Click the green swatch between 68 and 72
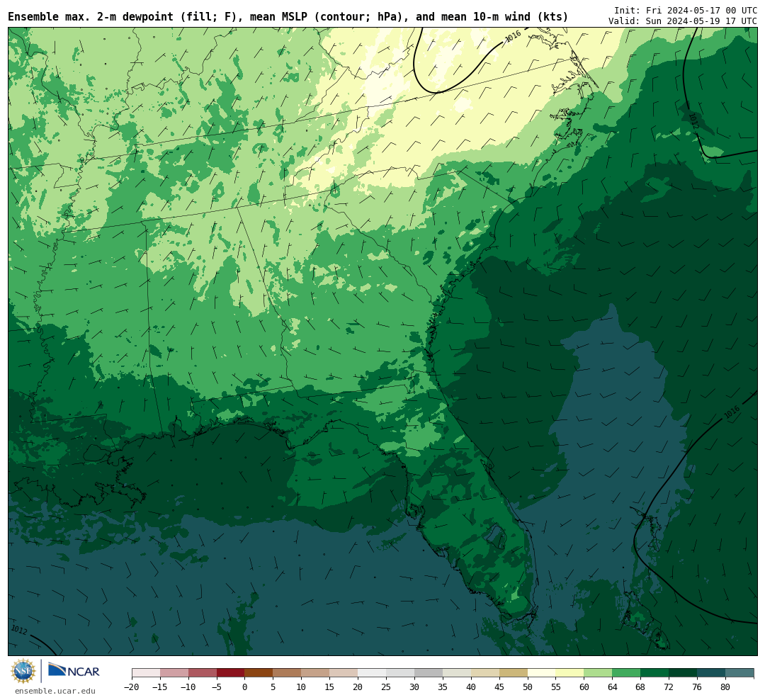The image size is (765, 700). coord(655,673)
